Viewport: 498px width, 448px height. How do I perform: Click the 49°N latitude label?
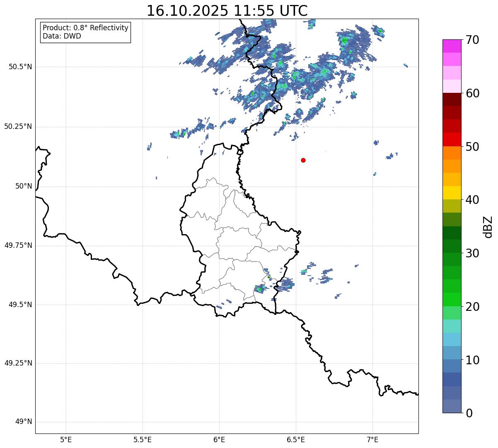[24, 422]
